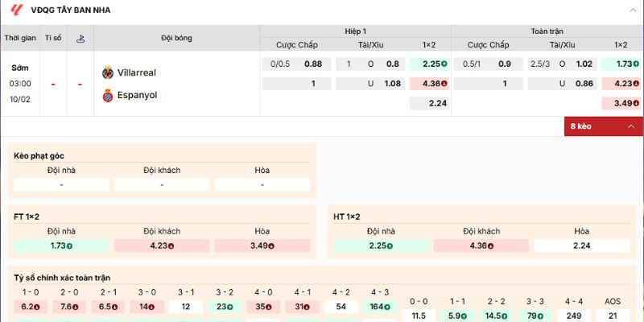This screenshot has width=644, height=322.
Task: Pick FT 1×2 home odds 1.73
Action: click(x=61, y=246)
